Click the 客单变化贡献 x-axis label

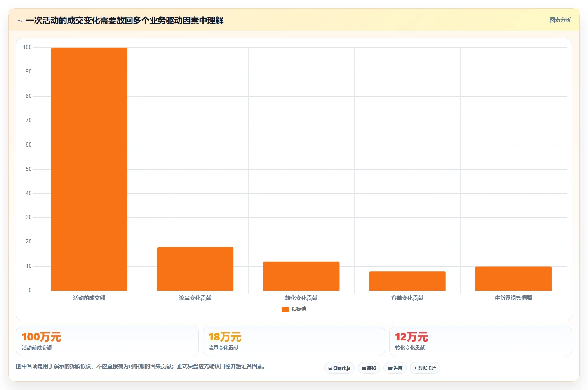pos(407,298)
